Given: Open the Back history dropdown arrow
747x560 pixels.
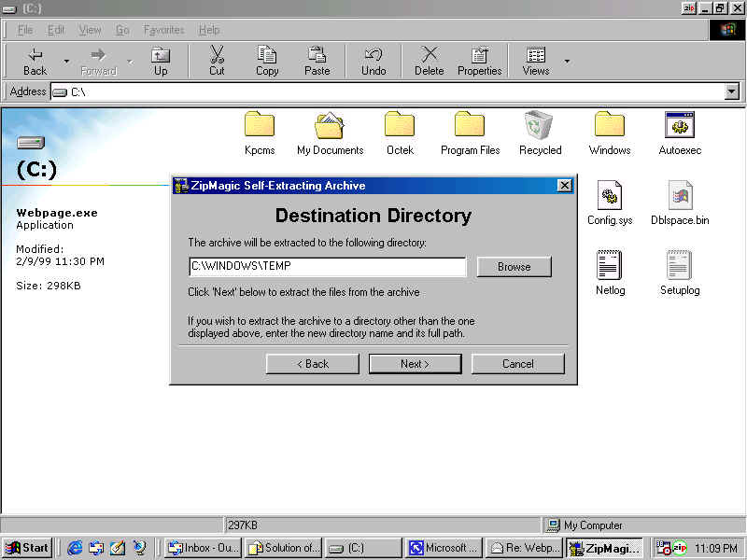Looking at the screenshot, I should [66, 61].
